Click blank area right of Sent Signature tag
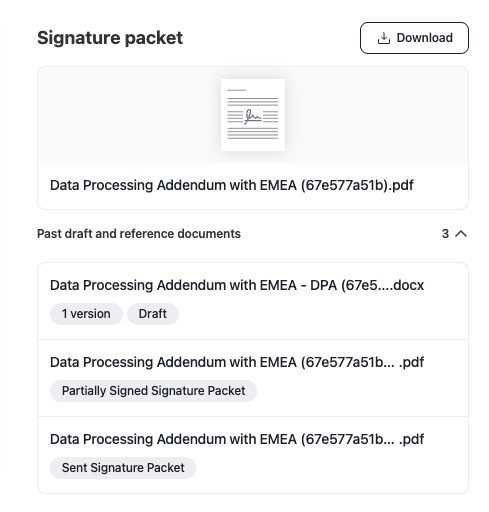 [x=332, y=468]
